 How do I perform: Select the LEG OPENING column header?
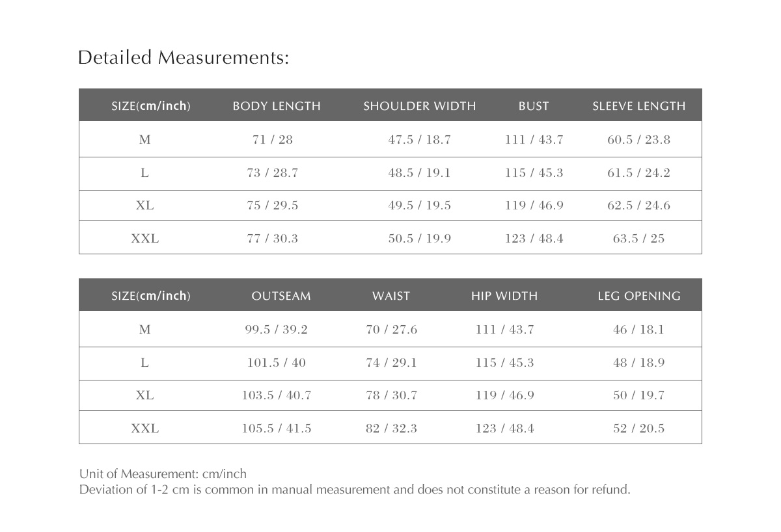(x=638, y=296)
